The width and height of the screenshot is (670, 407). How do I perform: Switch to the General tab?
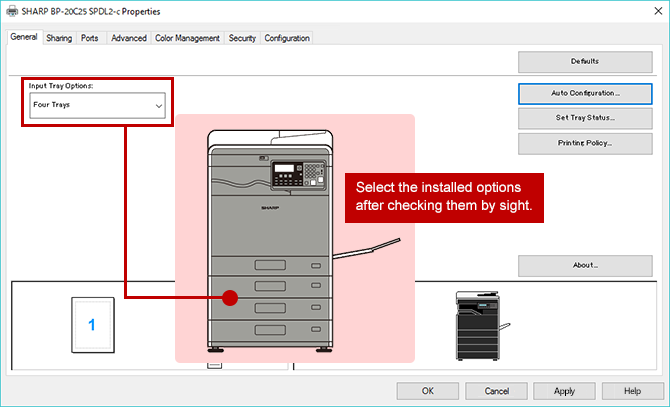coord(24,37)
